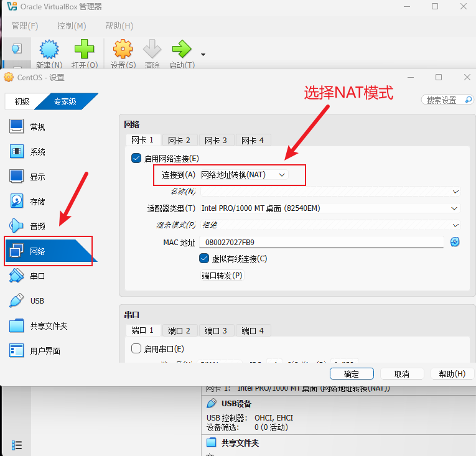Click 共享文件夹 header in manager window

240,443
